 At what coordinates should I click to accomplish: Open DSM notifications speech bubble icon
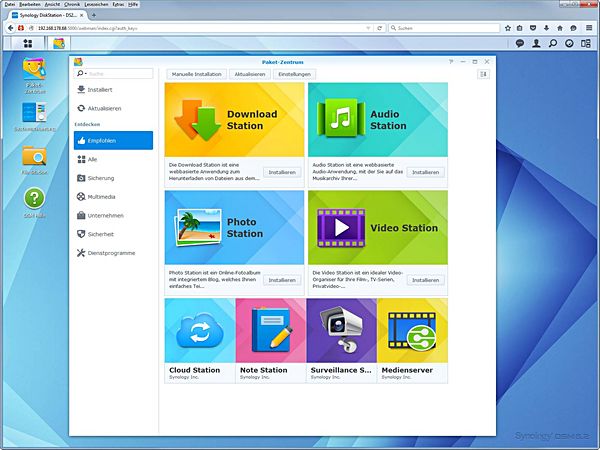[520, 43]
